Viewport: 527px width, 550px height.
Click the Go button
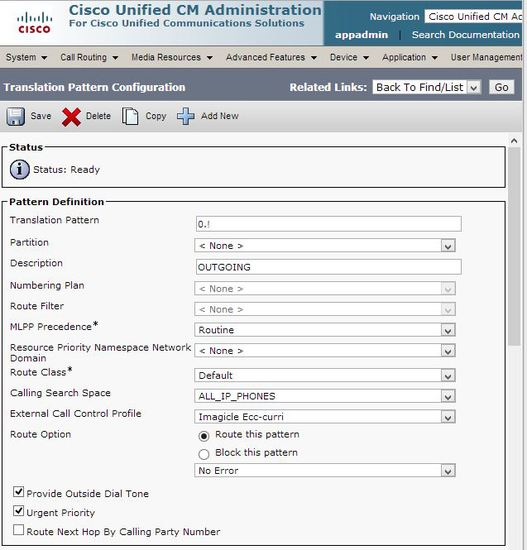click(x=501, y=87)
